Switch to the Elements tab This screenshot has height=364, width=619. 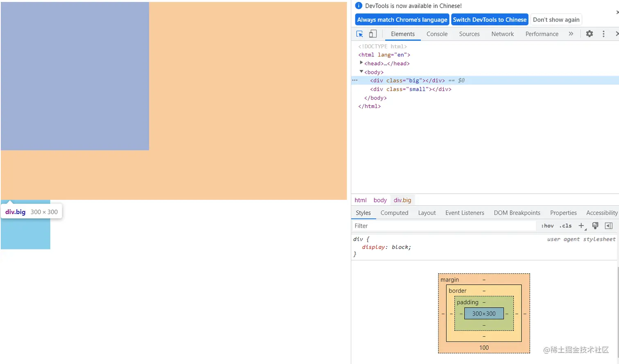[403, 34]
